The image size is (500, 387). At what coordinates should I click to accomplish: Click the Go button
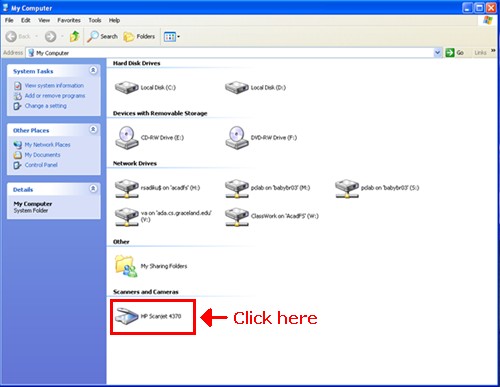455,53
